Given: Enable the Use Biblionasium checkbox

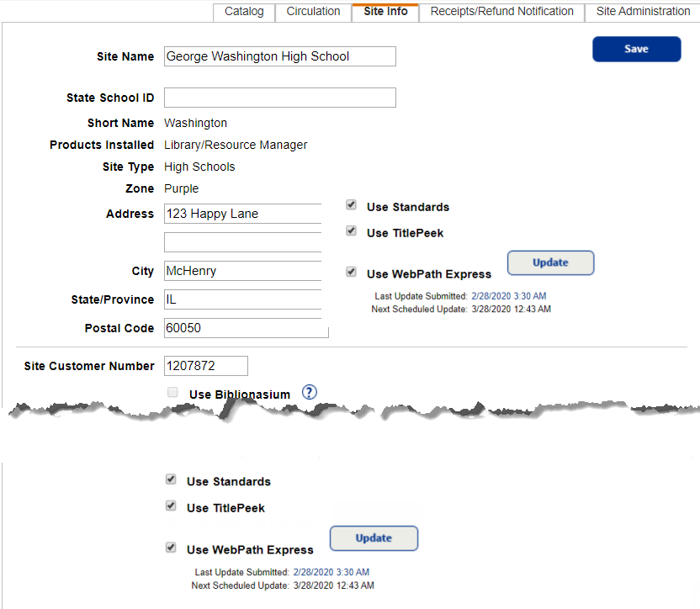Looking at the screenshot, I should 172,392.
